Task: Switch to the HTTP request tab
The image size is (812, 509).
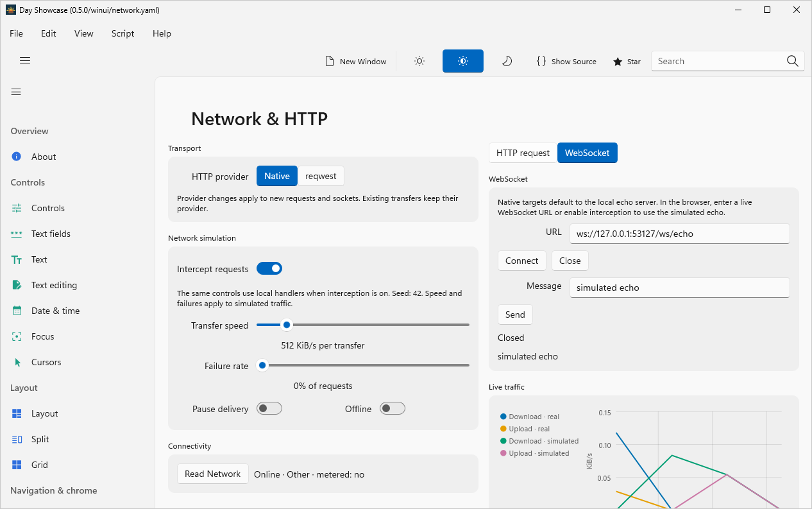Action: pyautogui.click(x=523, y=153)
